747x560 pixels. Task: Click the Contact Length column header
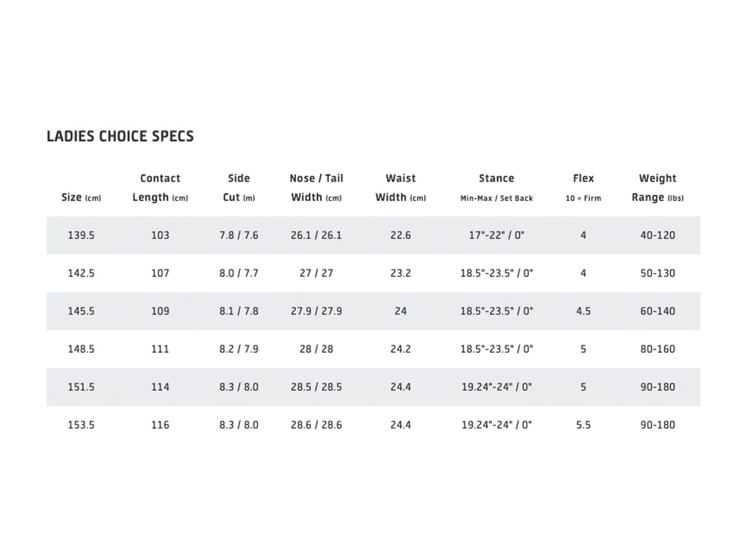click(x=160, y=188)
